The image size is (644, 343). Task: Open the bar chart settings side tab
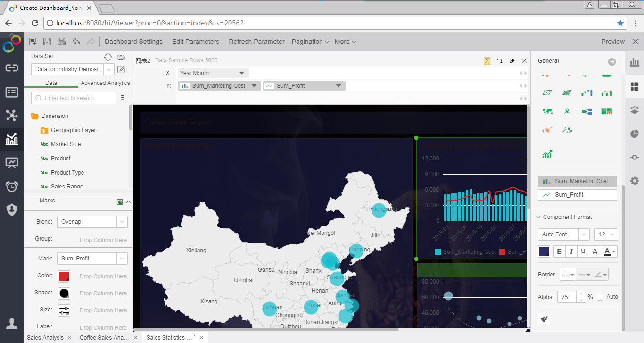point(635,62)
